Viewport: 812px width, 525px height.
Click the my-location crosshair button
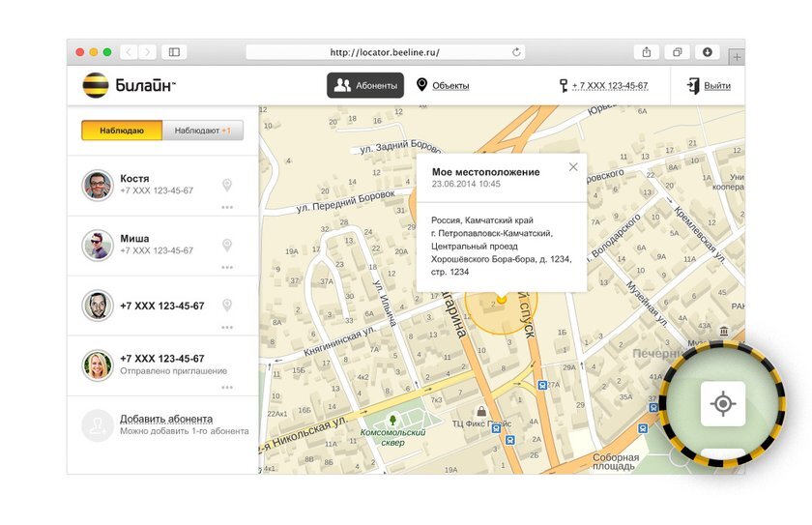pyautogui.click(x=723, y=403)
